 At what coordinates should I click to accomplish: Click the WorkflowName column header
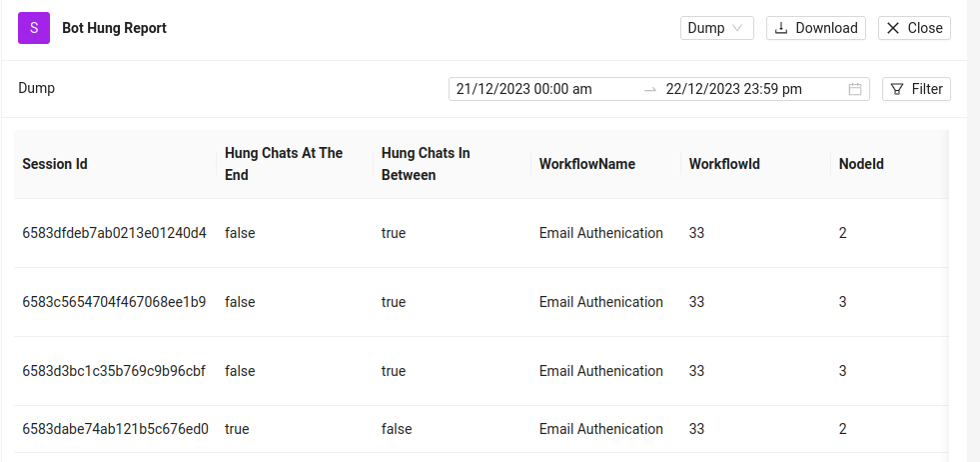coord(587,164)
